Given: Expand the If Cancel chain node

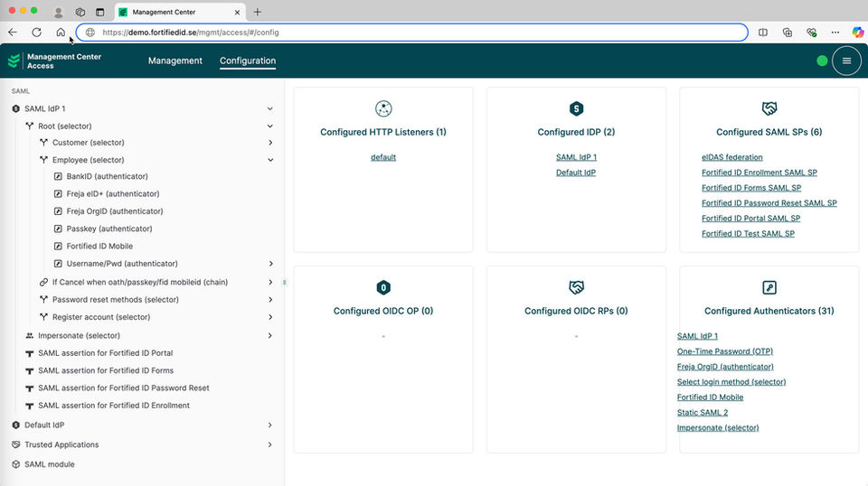Looking at the screenshot, I should [270, 282].
